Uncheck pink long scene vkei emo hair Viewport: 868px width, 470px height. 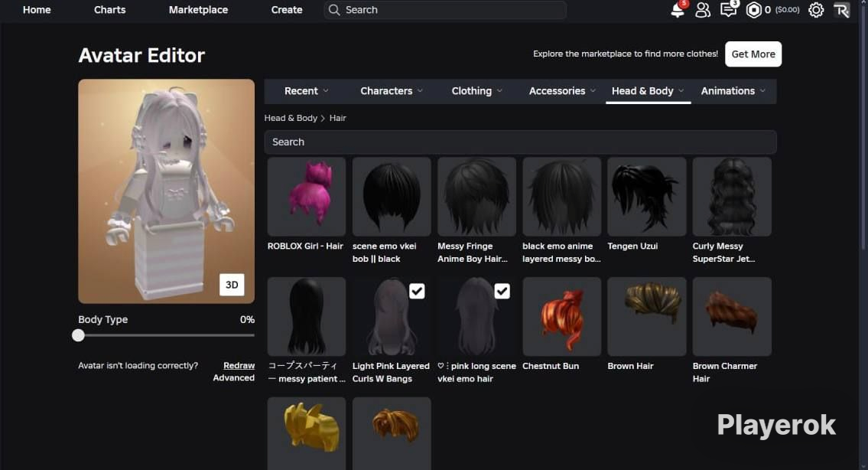[502, 291]
